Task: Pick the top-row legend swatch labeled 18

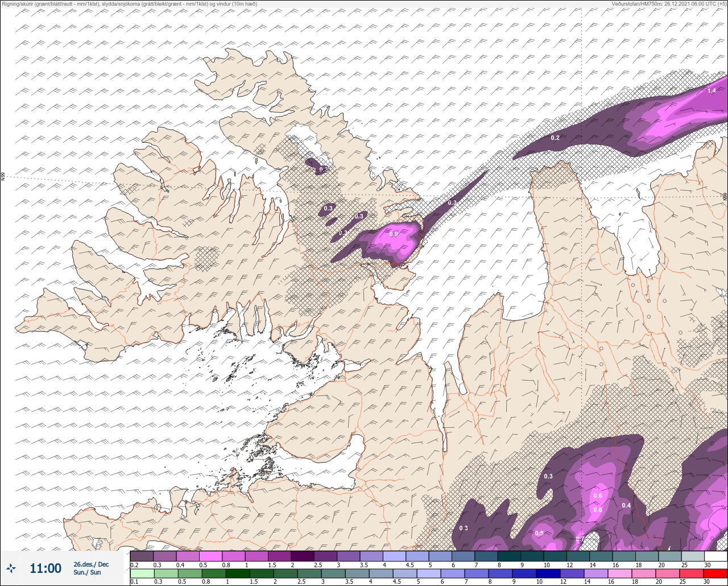Action: (x=647, y=556)
